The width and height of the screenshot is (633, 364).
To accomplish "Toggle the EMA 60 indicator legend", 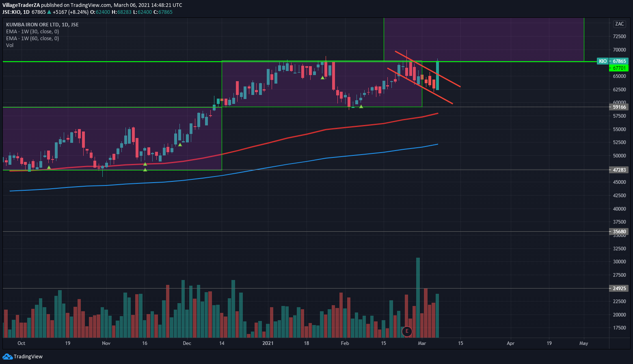I will [x=32, y=39].
